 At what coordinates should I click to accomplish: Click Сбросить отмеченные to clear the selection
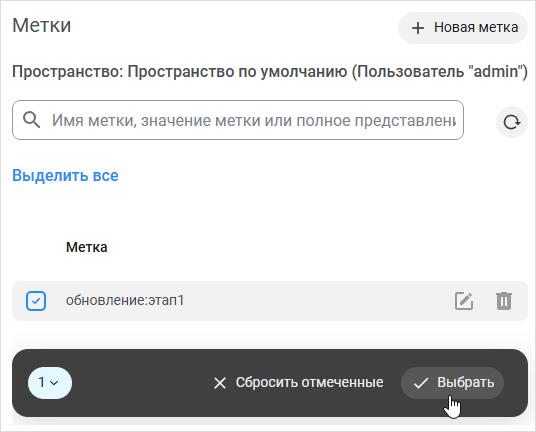tap(298, 383)
